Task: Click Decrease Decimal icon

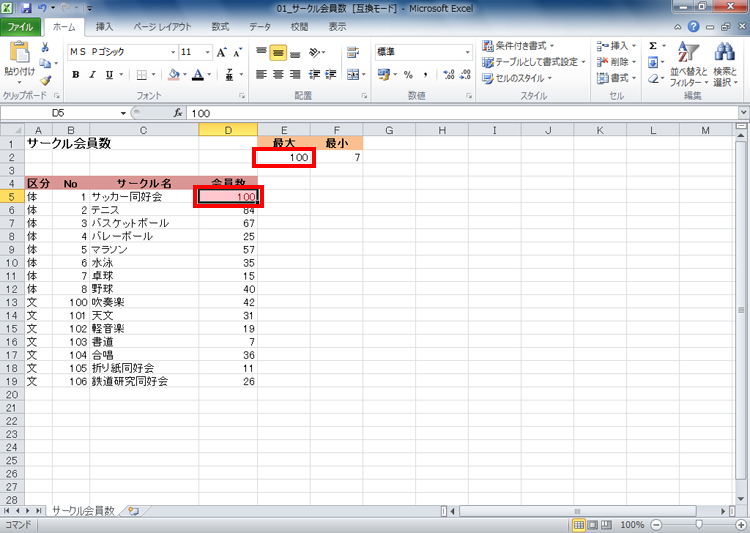Action: 465,75
